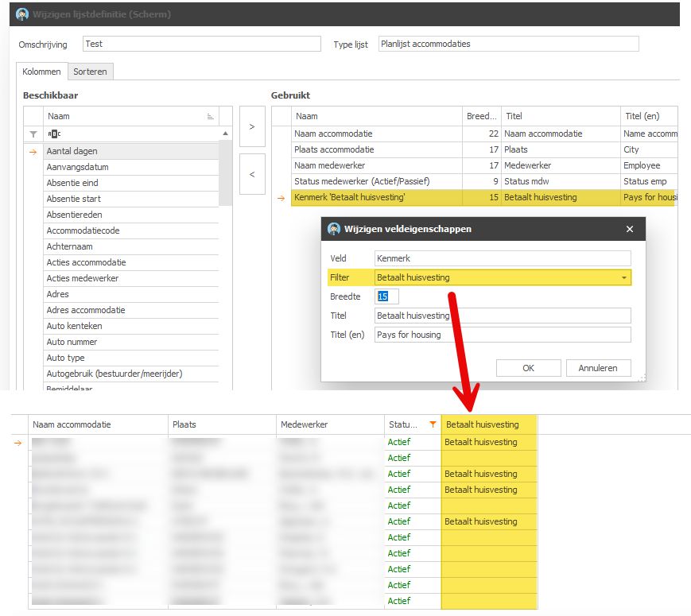This screenshot has width=691, height=616.
Task: Click the orange filter icon in Status column header
Action: tap(433, 424)
